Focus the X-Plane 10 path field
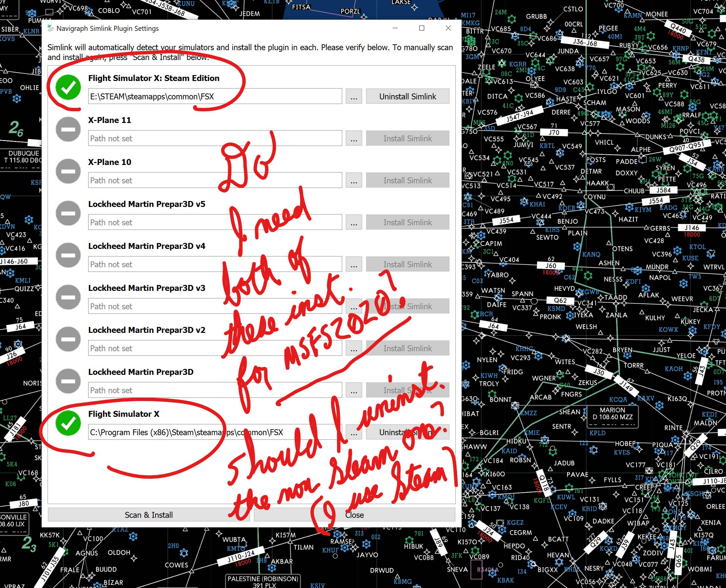 click(215, 181)
